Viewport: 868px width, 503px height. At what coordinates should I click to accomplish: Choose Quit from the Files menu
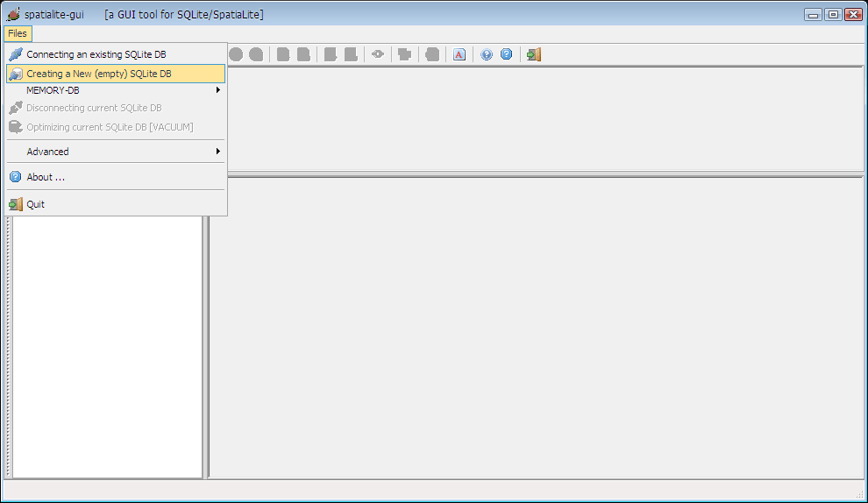point(116,204)
